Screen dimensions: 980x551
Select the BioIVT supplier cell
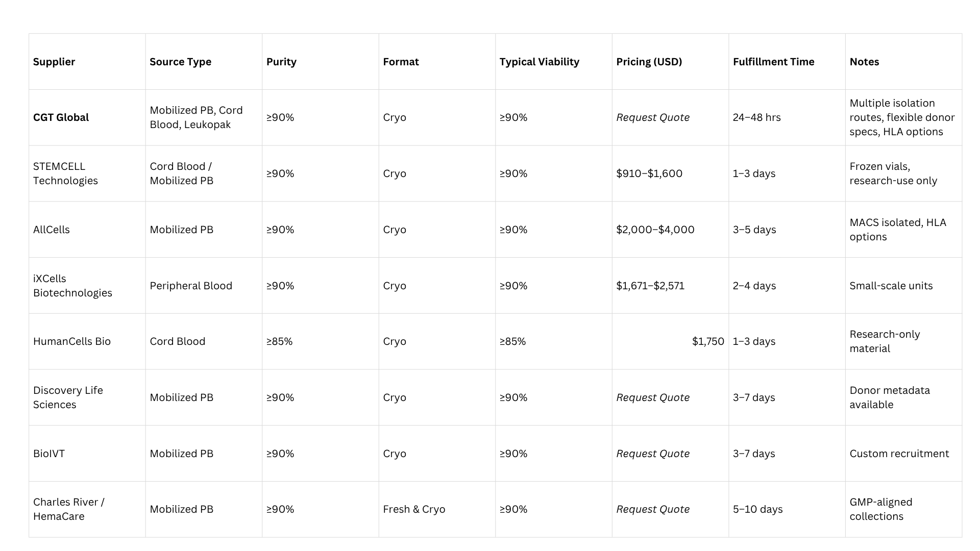(49, 454)
